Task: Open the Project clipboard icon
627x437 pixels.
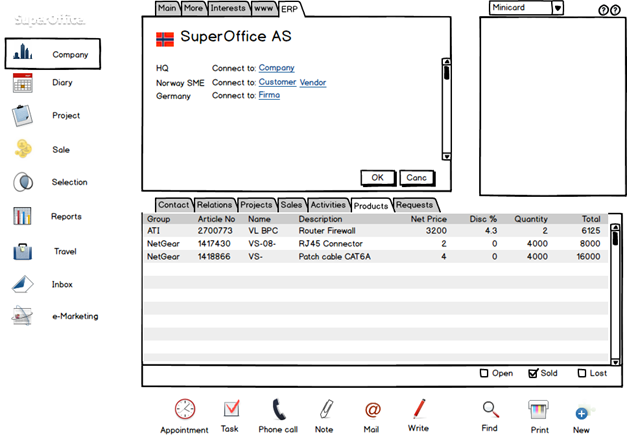Action: click(x=22, y=116)
